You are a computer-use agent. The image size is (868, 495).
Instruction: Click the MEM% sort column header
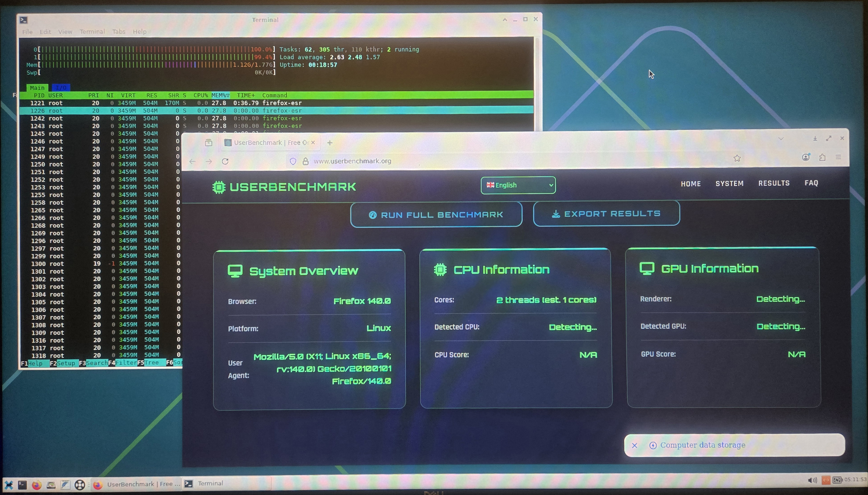[x=220, y=96]
